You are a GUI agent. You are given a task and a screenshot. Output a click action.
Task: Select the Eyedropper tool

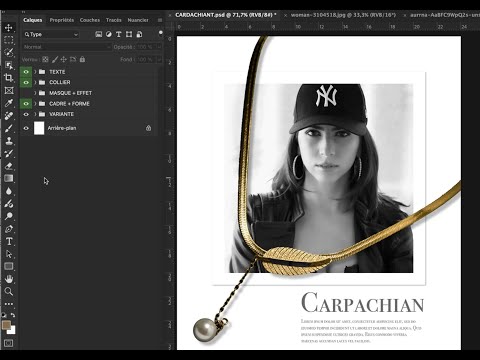click(9, 103)
